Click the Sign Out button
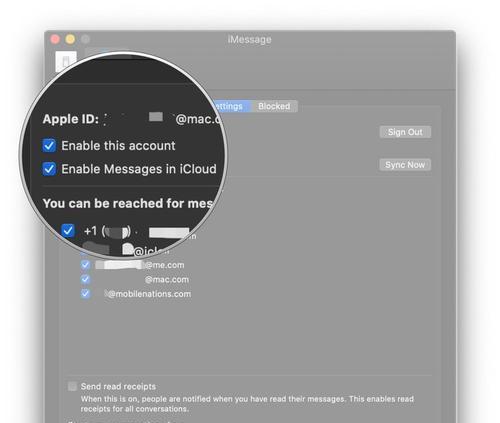This screenshot has width=500, height=423. [x=405, y=132]
